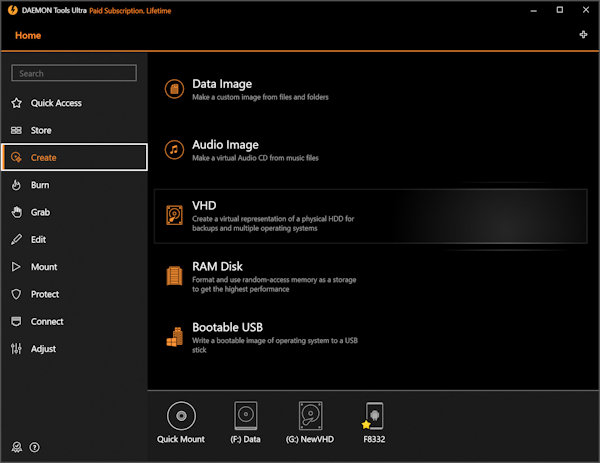The width and height of the screenshot is (600, 463).
Task: Click the Adjust sliders icon
Action: [16, 349]
